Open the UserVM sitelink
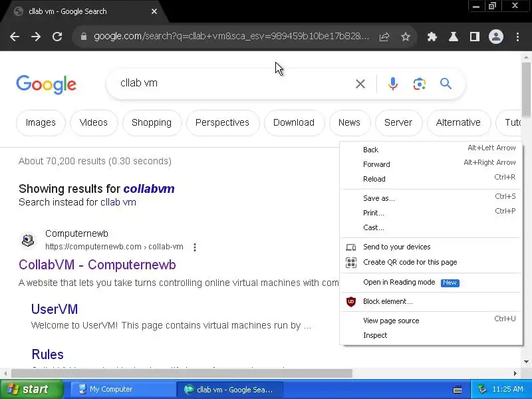Image resolution: width=532 pixels, height=399 pixels. [55, 309]
